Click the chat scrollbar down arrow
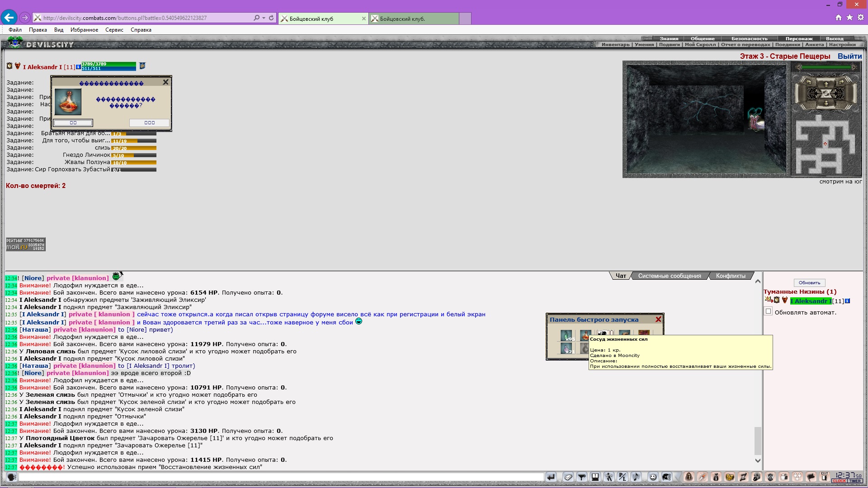 (x=758, y=460)
